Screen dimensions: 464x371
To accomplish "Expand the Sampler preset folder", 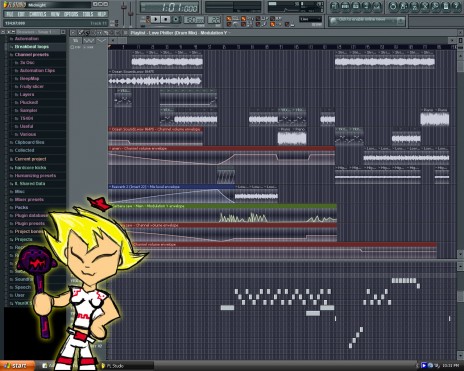I will 28,110.
